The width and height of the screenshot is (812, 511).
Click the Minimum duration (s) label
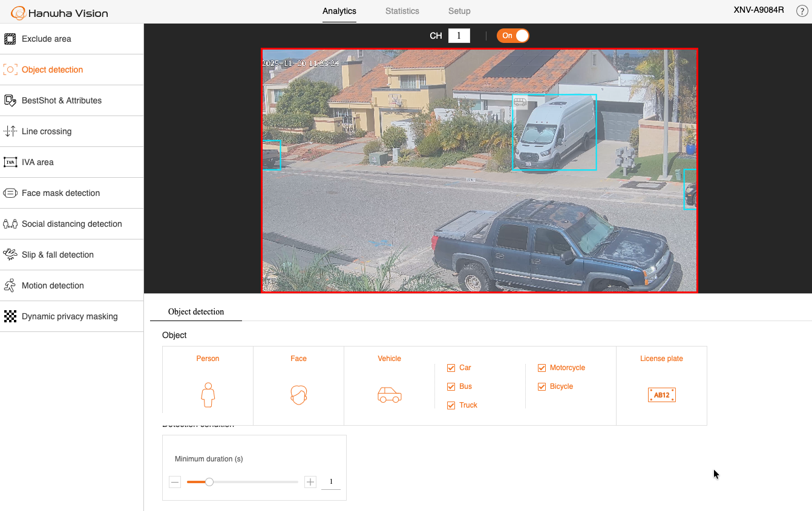(209, 459)
